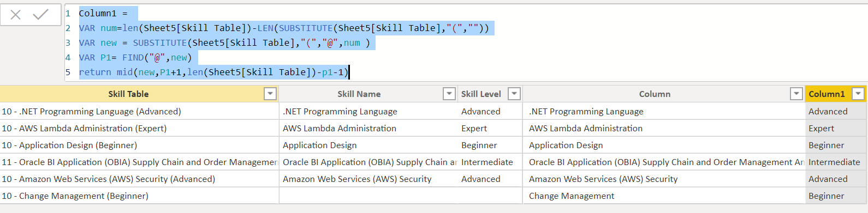Select Skill Level cell 'Beginner' for Application Design
Screen dimensions: 868x213
point(490,145)
